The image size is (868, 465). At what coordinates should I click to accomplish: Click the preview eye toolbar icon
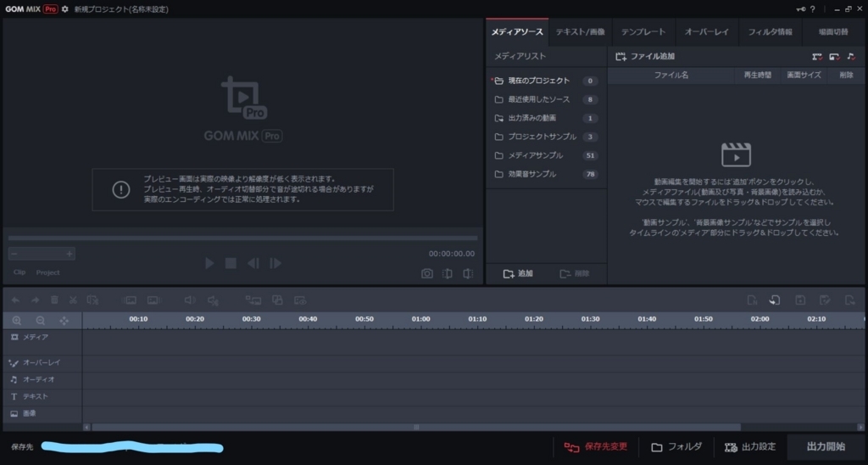click(x=300, y=300)
